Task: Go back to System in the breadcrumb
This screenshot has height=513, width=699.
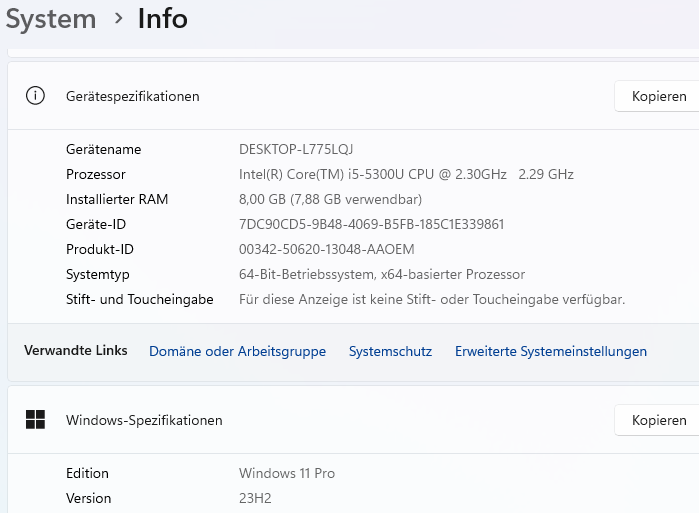Action: click(51, 19)
